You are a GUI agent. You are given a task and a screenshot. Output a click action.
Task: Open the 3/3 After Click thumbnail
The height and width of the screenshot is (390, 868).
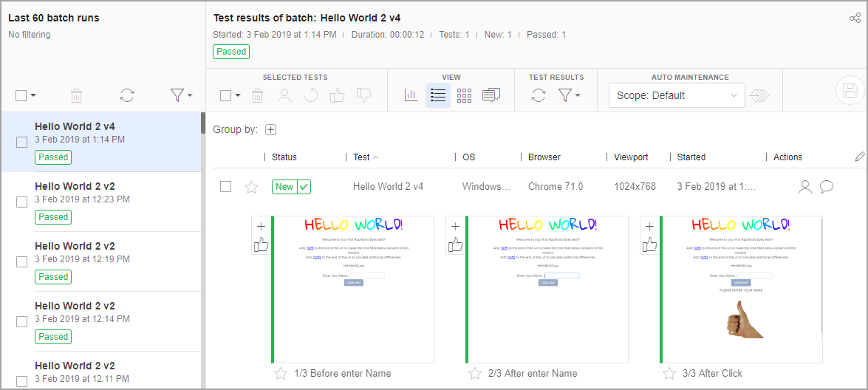pos(741,290)
